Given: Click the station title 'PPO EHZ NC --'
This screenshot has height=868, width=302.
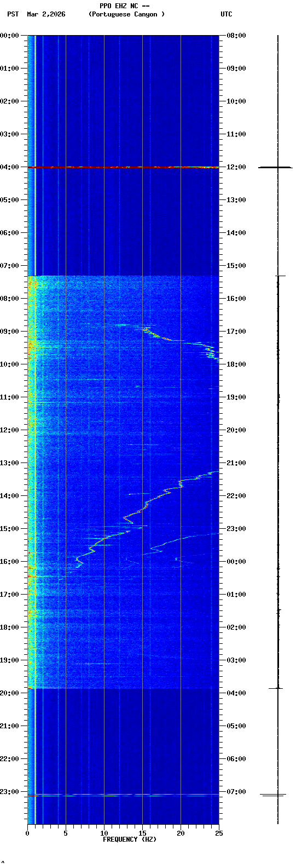Looking at the screenshot, I should [125, 6].
